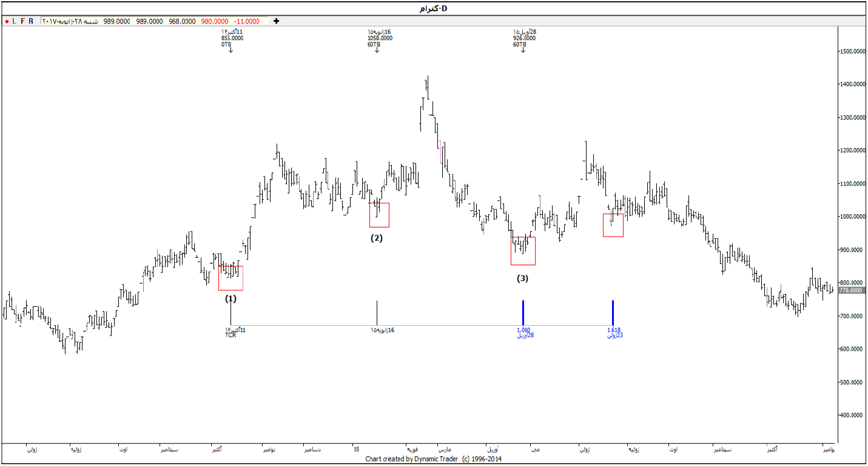The height and width of the screenshot is (466, 868).
Task: Click the 900.0000 price axis label
Action: click(x=853, y=250)
